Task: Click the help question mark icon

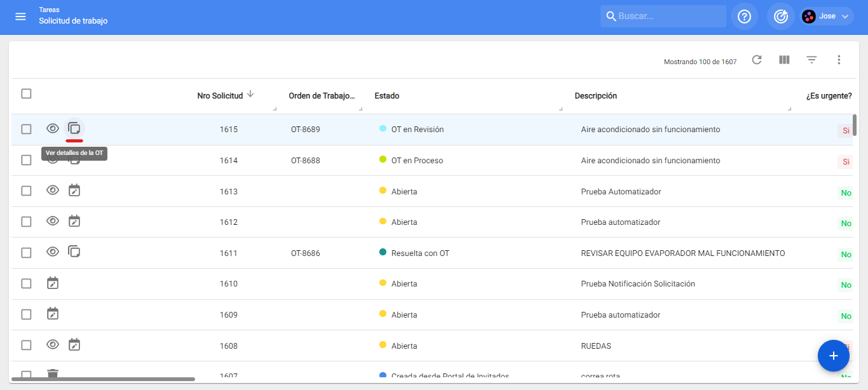Action: coord(744,17)
